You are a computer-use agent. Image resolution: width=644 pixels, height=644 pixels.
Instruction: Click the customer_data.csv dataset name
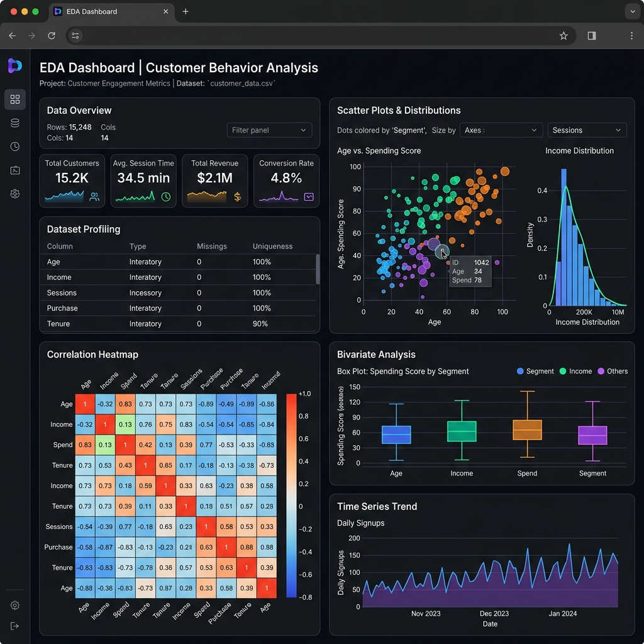(241, 84)
